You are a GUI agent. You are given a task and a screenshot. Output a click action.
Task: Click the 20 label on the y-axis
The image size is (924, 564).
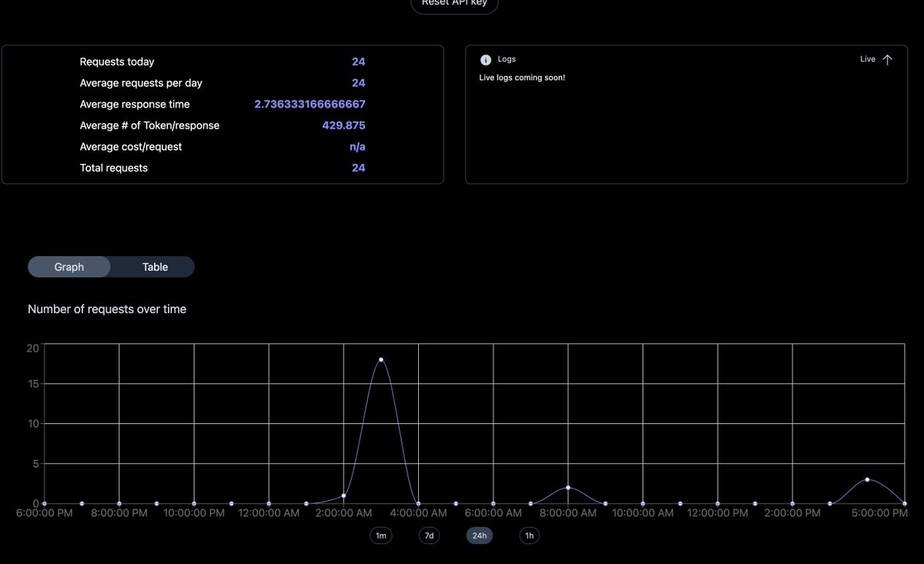pyautogui.click(x=32, y=348)
